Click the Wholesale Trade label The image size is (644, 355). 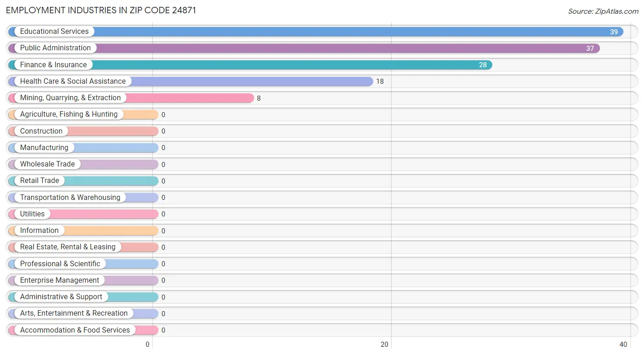[47, 164]
